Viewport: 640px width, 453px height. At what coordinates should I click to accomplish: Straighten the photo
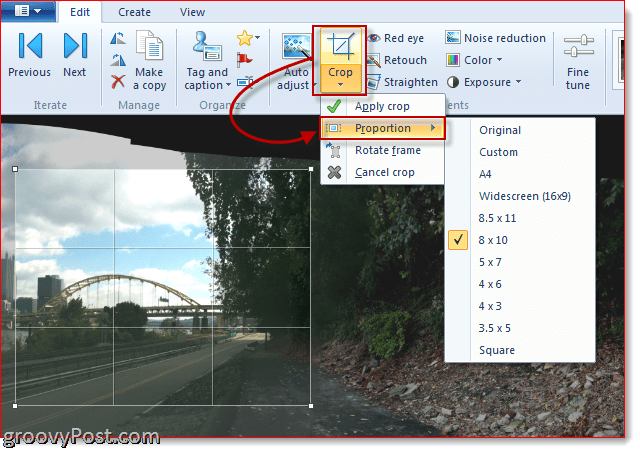[x=402, y=82]
